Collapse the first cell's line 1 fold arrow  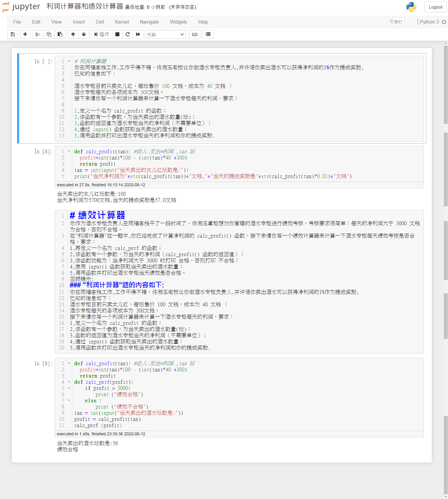[x=69, y=61]
